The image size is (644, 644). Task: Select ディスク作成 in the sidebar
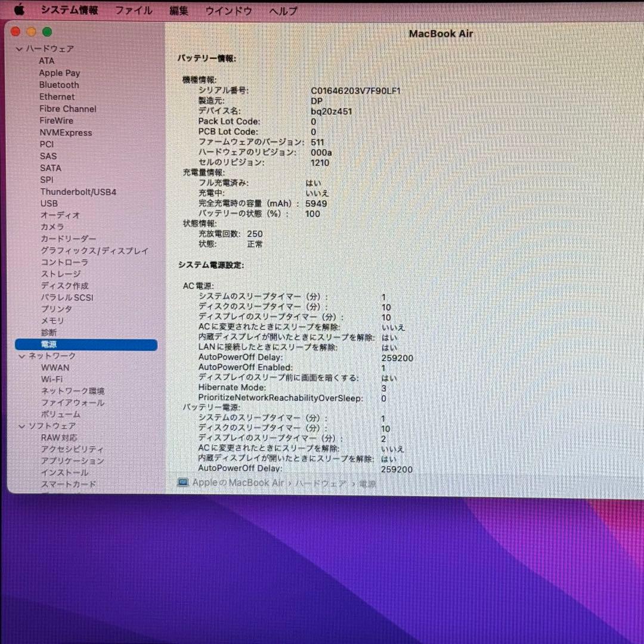(x=64, y=286)
